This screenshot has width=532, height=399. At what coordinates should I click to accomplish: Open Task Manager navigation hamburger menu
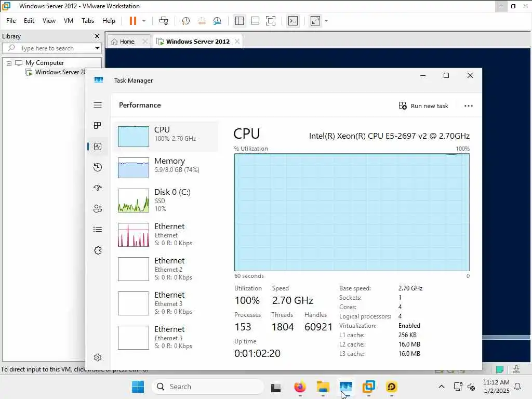click(98, 105)
